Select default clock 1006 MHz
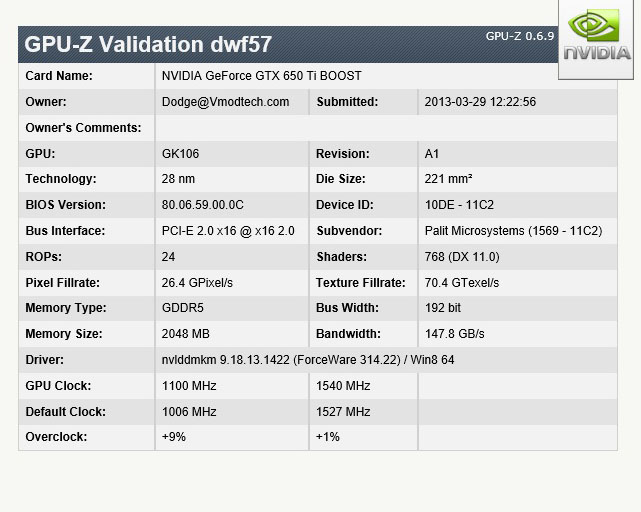Screen dimensions: 641x512 pos(189,412)
